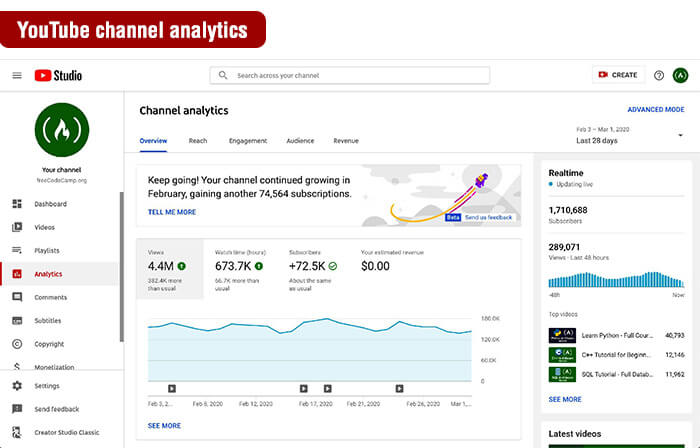This screenshot has width=700, height=448.
Task: Click the Send feedback sidebar label
Action: tap(57, 409)
